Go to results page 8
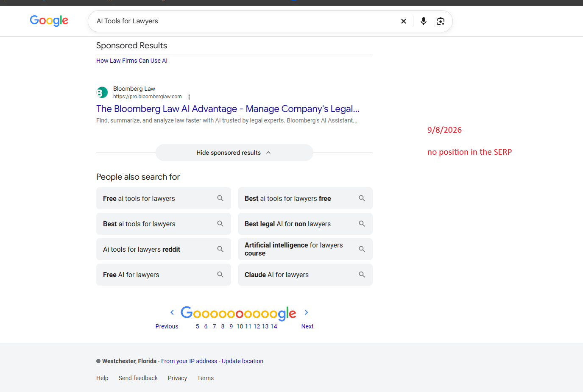The width and height of the screenshot is (583, 392). click(223, 326)
